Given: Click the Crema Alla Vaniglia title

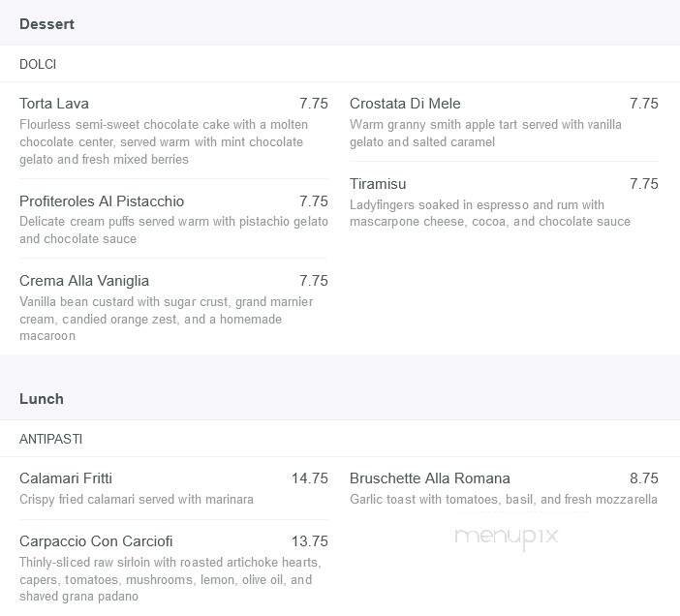Looking at the screenshot, I should 84,281.
